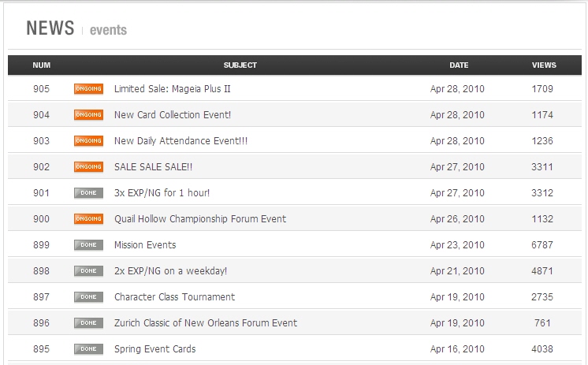Open Quail Hollow Championship Forum Event
This screenshot has height=365, width=588.
tap(200, 219)
